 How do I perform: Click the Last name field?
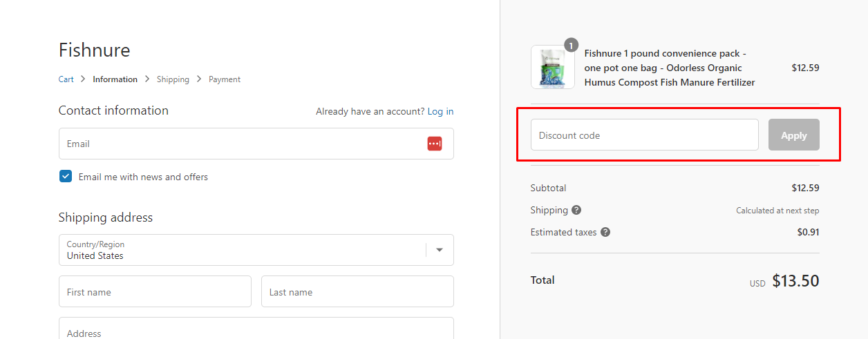[357, 291]
